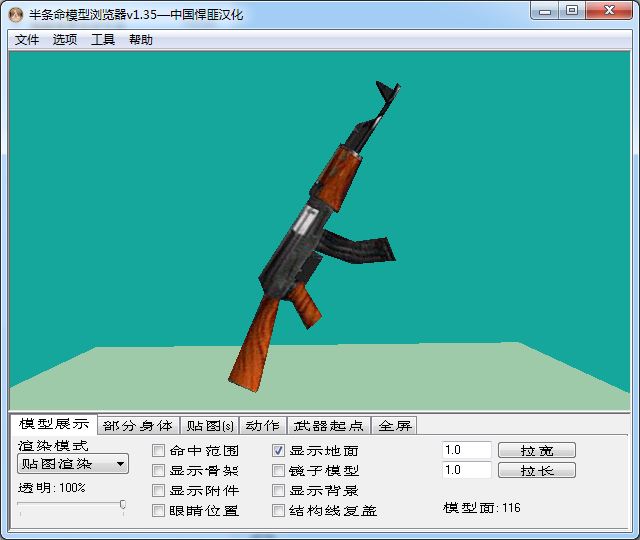Click the 拉宽 button
Image resolution: width=640 pixels, height=540 pixels.
[537, 450]
